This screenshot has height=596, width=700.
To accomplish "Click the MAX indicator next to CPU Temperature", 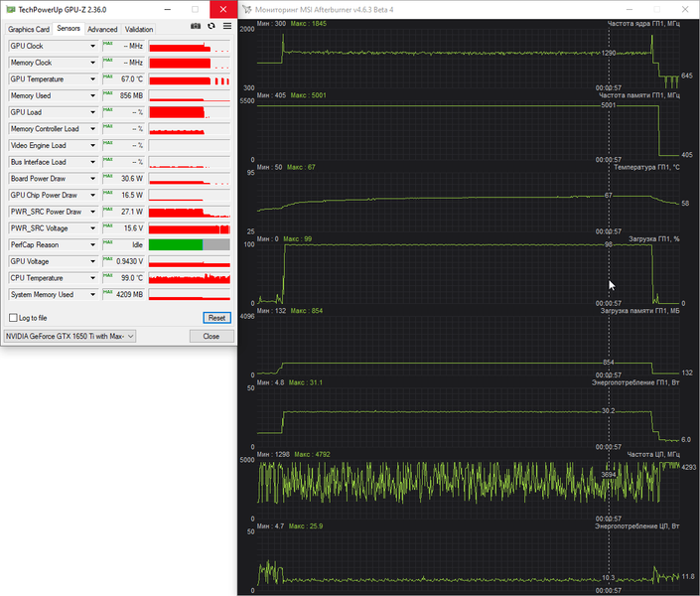I will coord(107,276).
